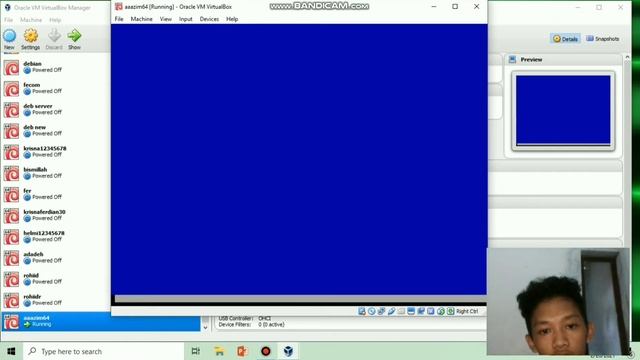This screenshot has height=360, width=640.
Task: Click the shared folders icon in the VM status bar
Action: tap(401, 311)
